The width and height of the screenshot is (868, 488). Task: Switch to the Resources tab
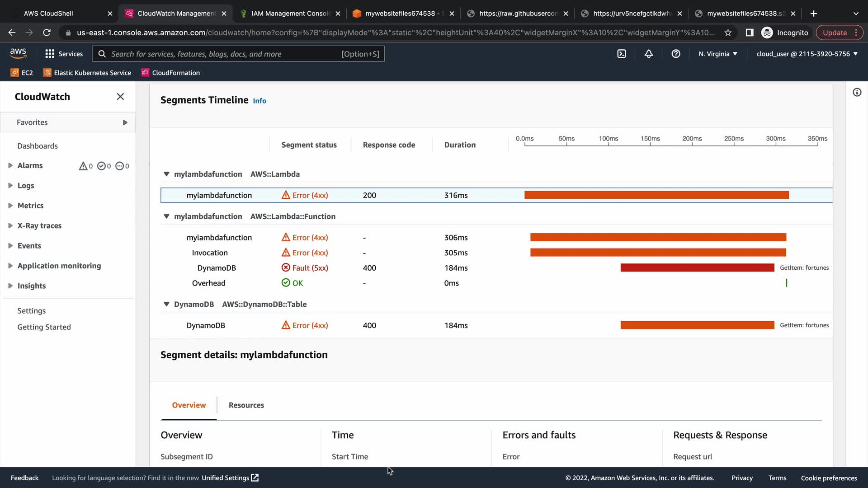(246, 405)
